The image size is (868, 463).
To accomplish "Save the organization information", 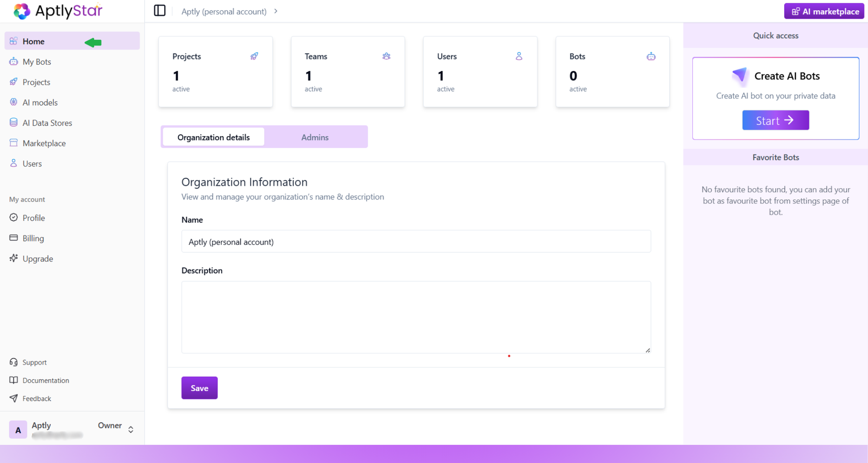I will 200,388.
